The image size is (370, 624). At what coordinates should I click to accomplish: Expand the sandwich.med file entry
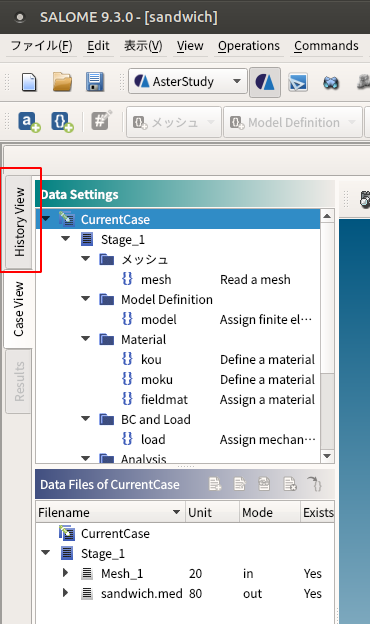coord(66,593)
